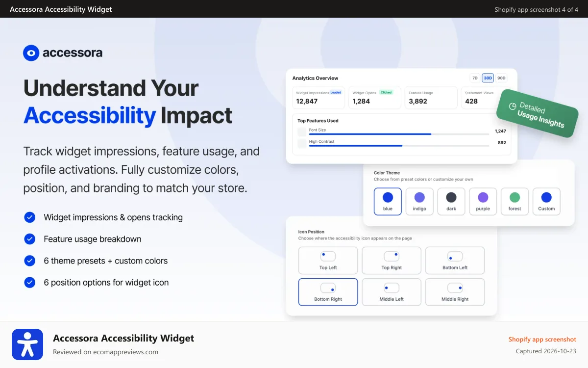The image size is (588, 368).
Task: Click 'Shopify app screenshot' label in footer
Action: click(x=542, y=340)
